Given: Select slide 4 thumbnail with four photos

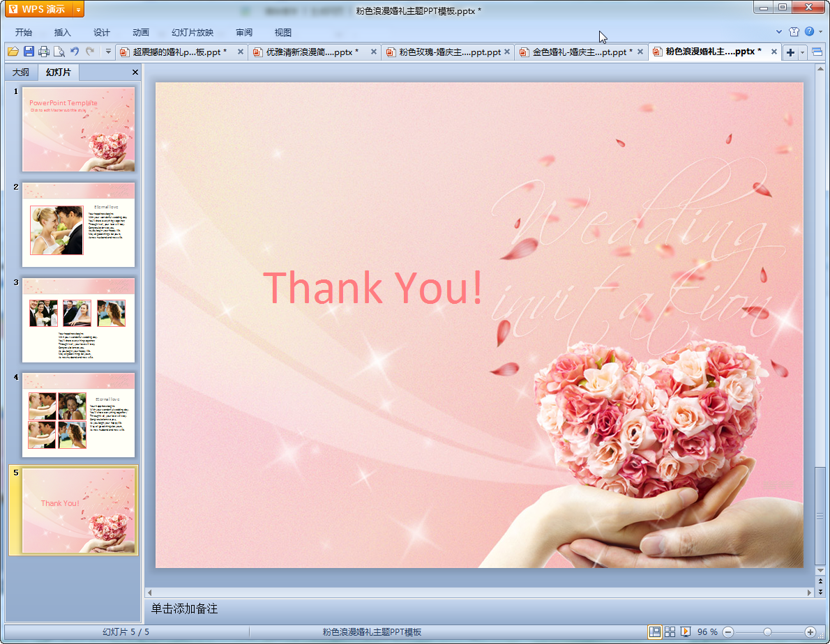Looking at the screenshot, I should (78, 415).
